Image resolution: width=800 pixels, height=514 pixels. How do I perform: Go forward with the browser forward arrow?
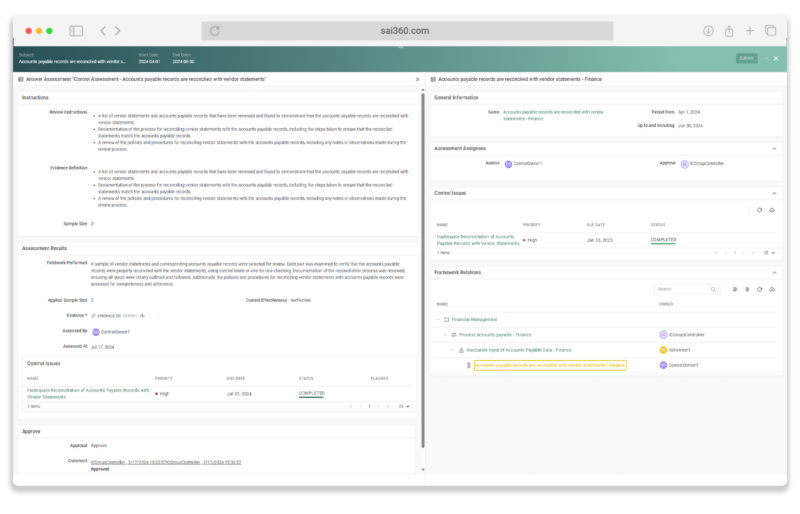(x=118, y=31)
